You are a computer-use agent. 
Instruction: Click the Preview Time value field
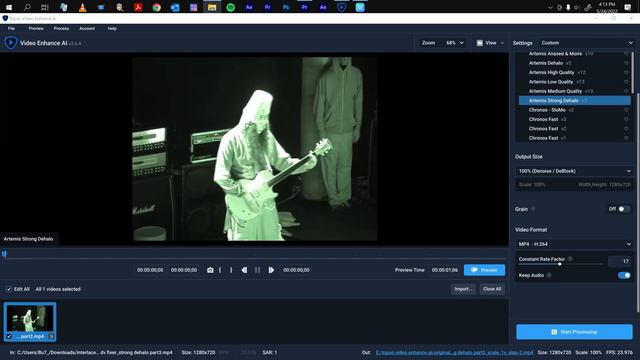tap(444, 270)
